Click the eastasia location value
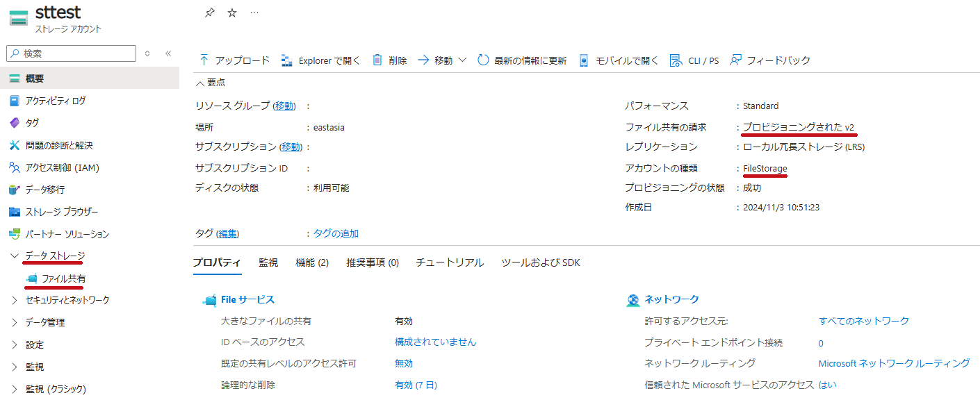980x400 pixels. pos(329,128)
